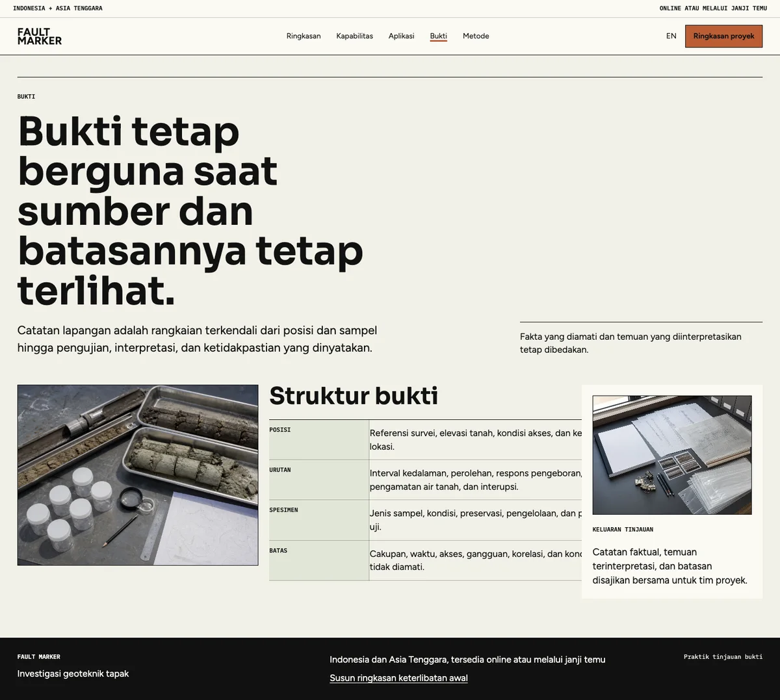Select the BATAS row label
The image size is (780, 700).
click(x=278, y=551)
